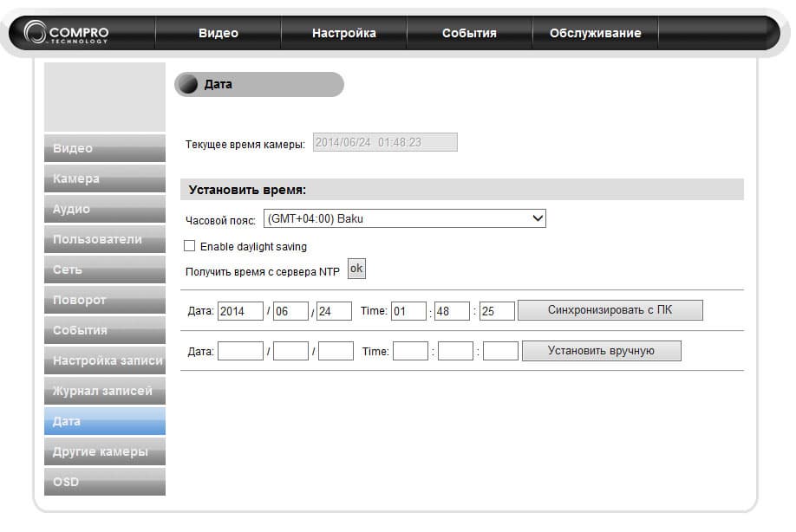The width and height of the screenshot is (796, 532).
Task: Click Установить вручную button
Action: point(602,350)
